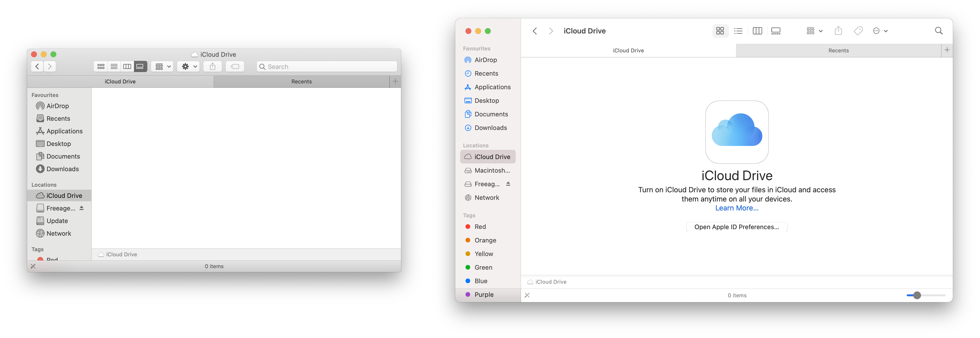Open the ellipsis action menu in right window
The height and width of the screenshot is (338, 980).
(880, 31)
